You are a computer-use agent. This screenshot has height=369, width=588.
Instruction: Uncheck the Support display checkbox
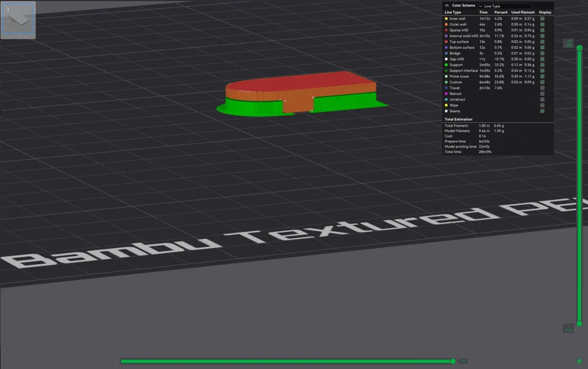coord(542,65)
